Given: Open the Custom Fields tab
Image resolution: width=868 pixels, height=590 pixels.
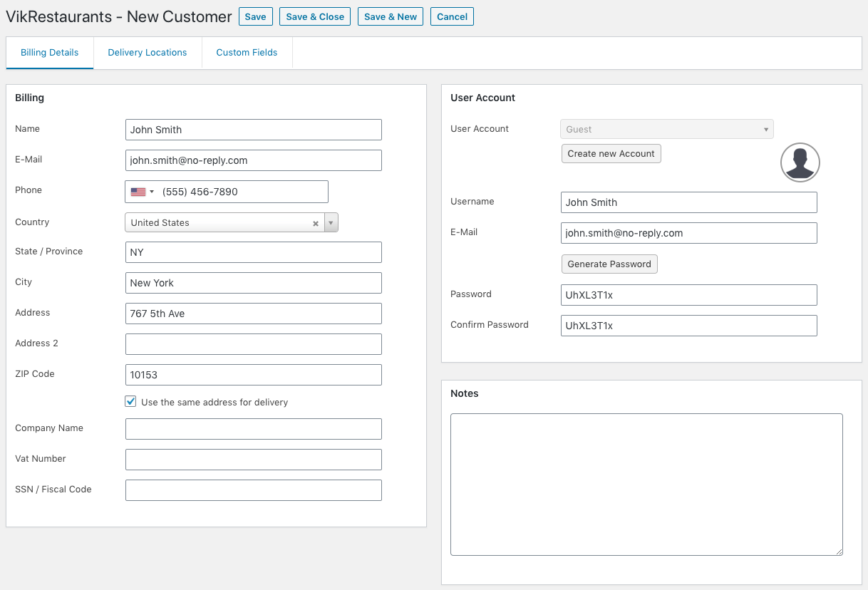Looking at the screenshot, I should 247,53.
